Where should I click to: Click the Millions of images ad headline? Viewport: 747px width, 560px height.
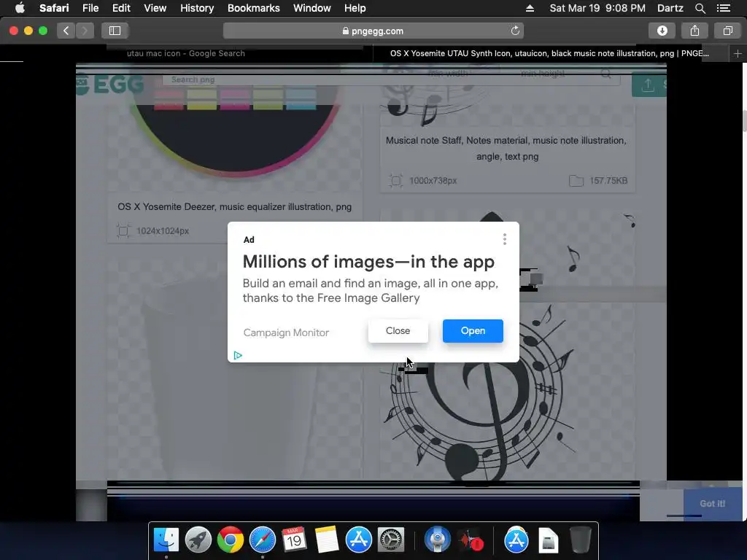coord(368,262)
